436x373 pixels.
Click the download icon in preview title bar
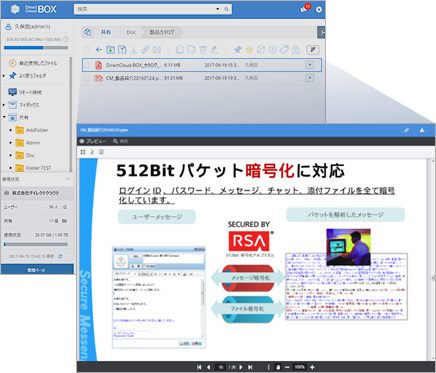coord(422,130)
